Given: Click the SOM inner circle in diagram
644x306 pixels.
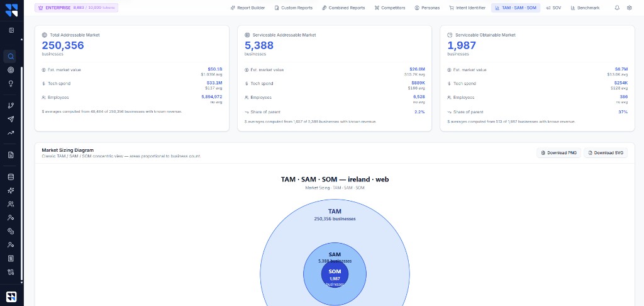Looking at the screenshot, I should click(335, 275).
